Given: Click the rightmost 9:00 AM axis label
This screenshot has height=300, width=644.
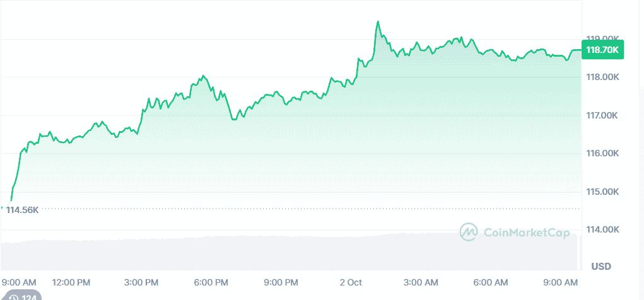Looking at the screenshot, I should coord(561,282).
